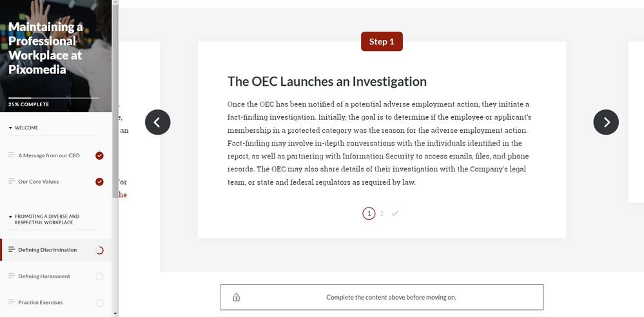Viewport: 644px width, 317px height.
Task: Open the Practice Exercises lesson
Action: pyautogui.click(x=41, y=302)
